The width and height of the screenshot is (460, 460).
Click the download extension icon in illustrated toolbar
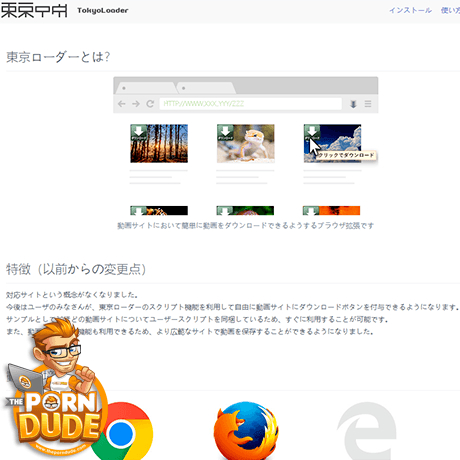pos(353,104)
